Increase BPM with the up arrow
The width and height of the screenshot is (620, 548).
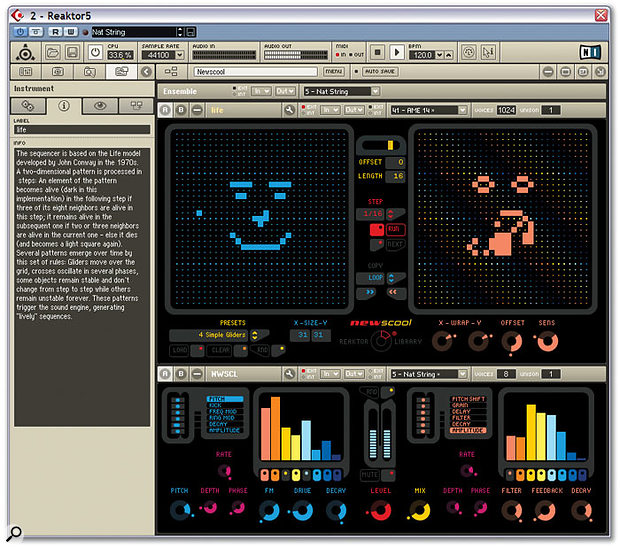[448, 55]
